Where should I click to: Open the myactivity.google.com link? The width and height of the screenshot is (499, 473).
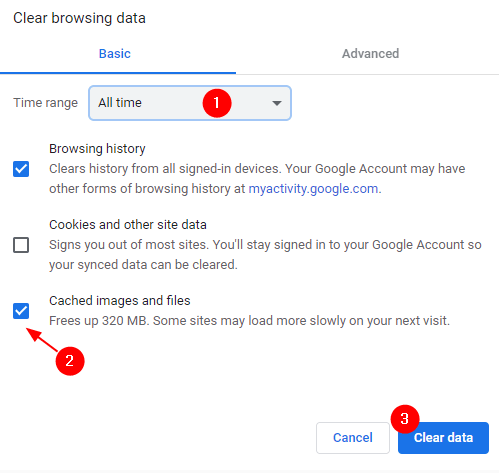click(x=313, y=189)
